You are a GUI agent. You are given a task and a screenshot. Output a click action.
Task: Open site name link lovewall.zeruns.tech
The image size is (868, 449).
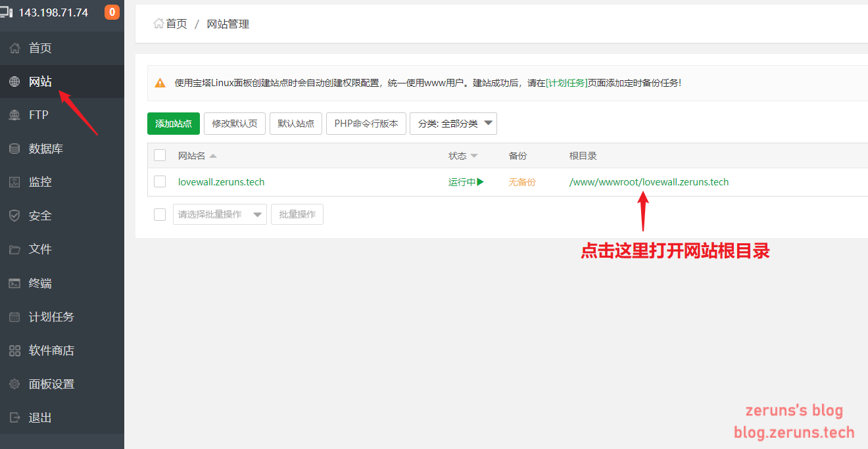point(222,182)
